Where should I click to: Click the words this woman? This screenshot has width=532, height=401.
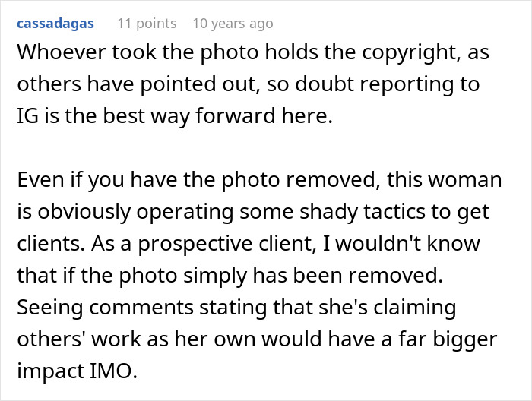pyautogui.click(x=444, y=180)
